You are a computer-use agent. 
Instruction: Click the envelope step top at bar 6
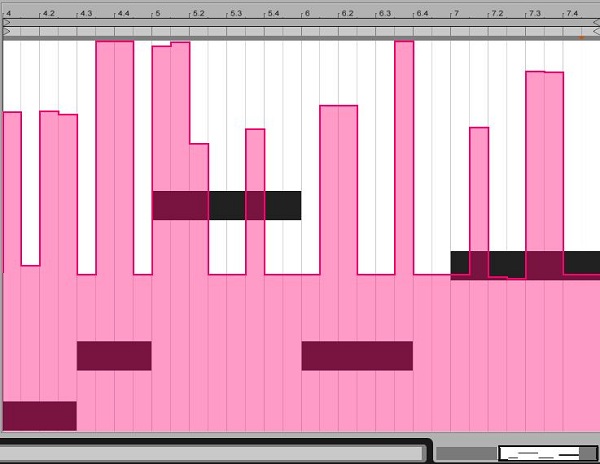(338, 106)
